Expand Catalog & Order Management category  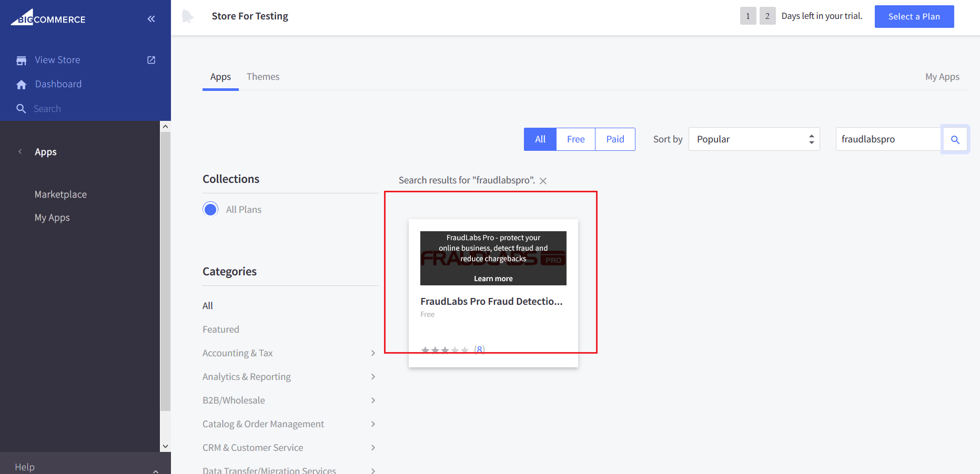373,424
